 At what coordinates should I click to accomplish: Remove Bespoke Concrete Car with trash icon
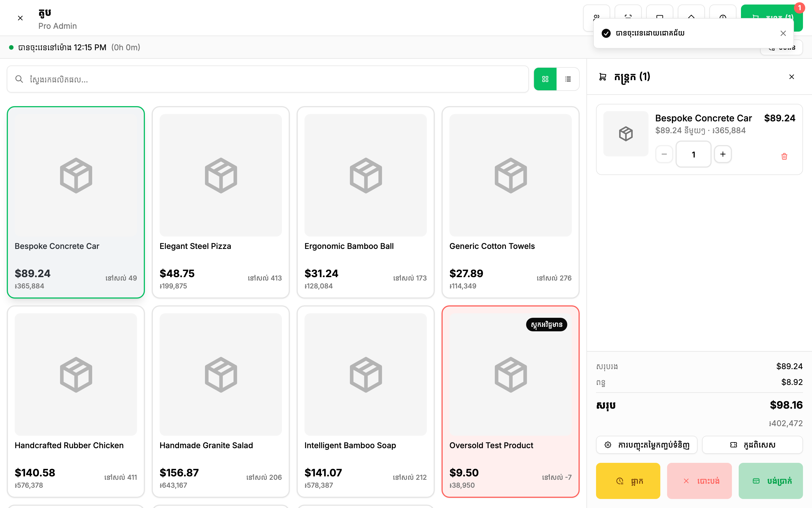[784, 156]
